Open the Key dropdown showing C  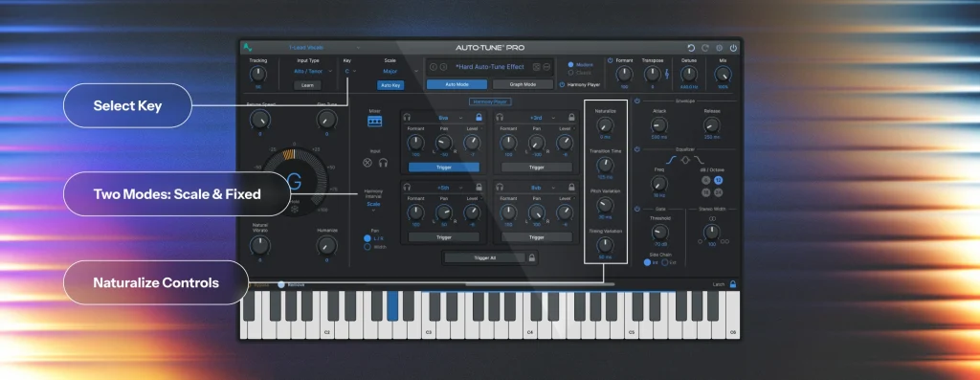click(350, 71)
